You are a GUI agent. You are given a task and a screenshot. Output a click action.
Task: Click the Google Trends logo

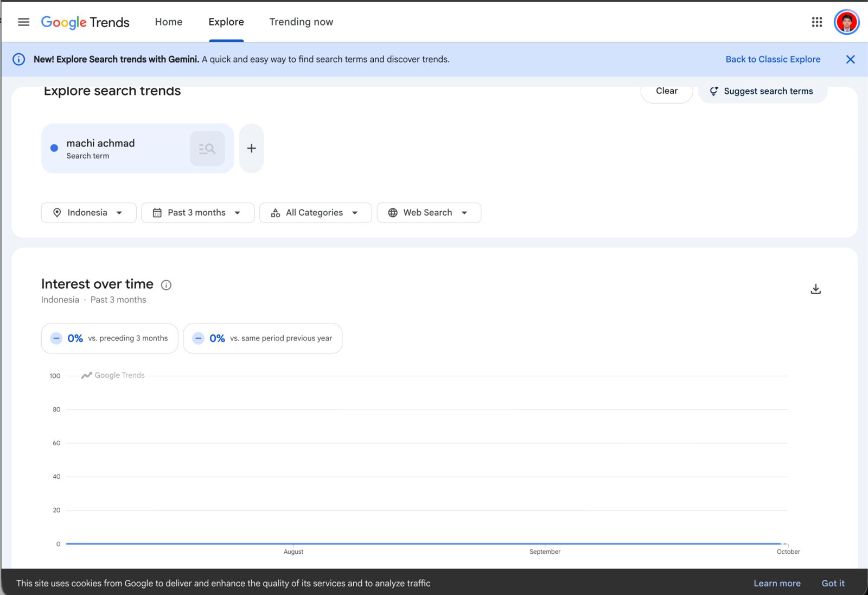pos(85,22)
